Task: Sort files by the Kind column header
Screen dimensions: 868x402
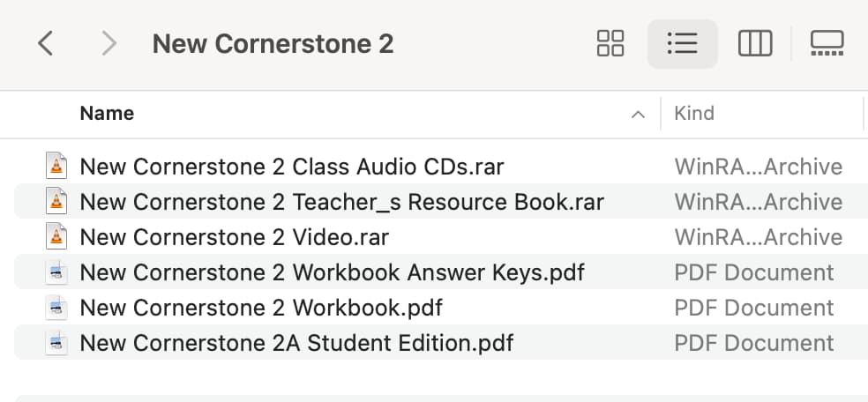Action: (x=694, y=114)
